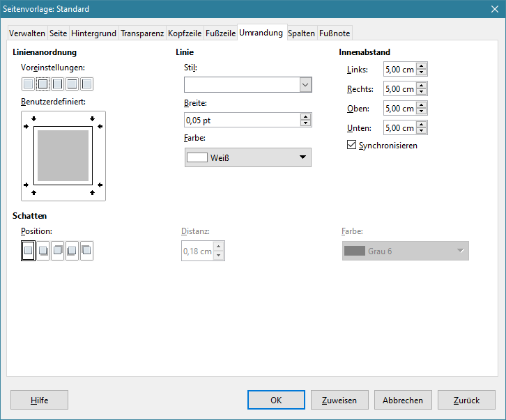Close the Seitenvorlage dialog window
The height and width of the screenshot is (420, 506).
(x=495, y=9)
